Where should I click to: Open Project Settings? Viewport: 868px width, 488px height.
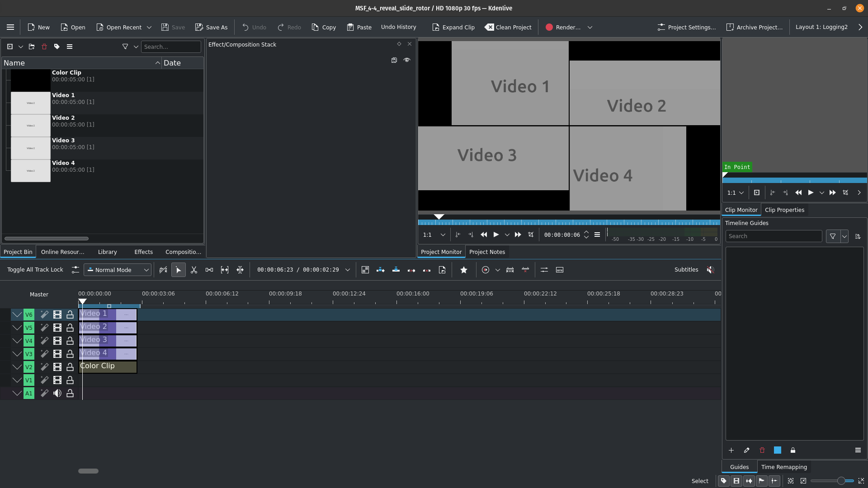pyautogui.click(x=686, y=27)
